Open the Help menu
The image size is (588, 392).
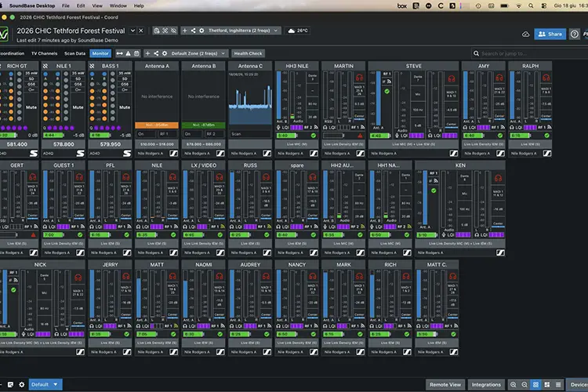tap(139, 5)
